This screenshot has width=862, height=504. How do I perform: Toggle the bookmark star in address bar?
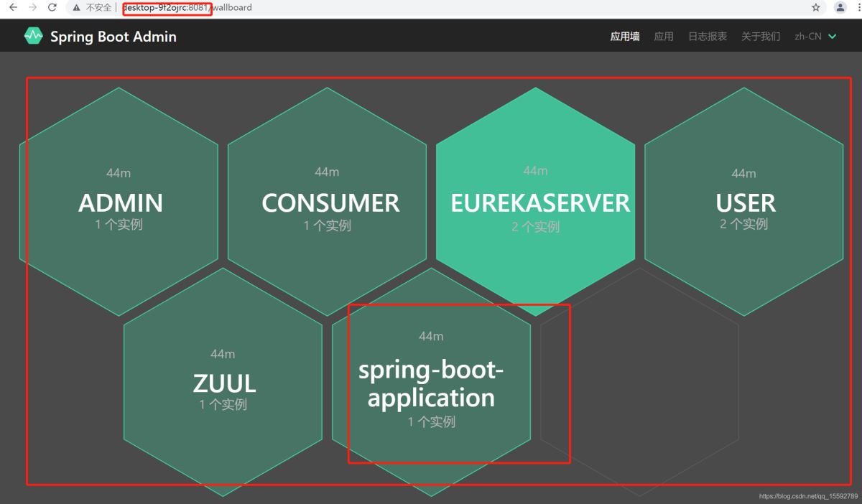pos(815,7)
